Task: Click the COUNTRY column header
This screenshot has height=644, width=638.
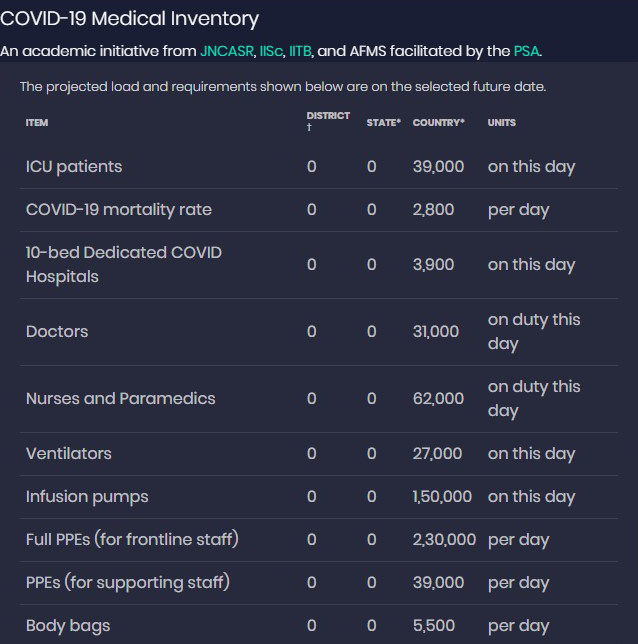Action: 438,122
